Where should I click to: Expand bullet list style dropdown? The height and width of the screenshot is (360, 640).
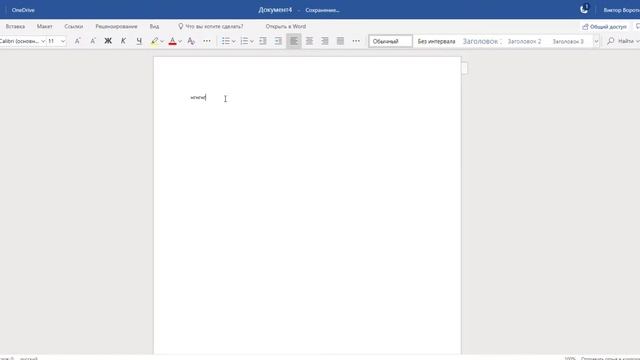coord(233,41)
